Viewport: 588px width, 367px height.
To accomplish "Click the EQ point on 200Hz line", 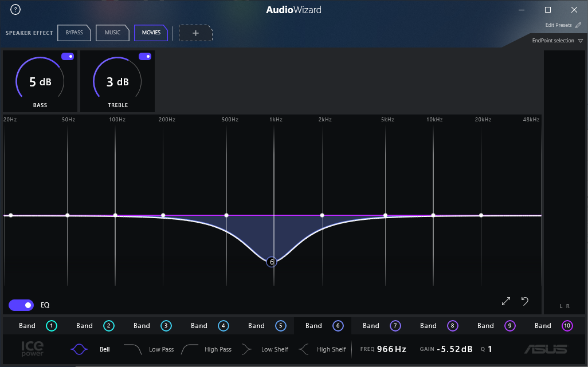I will 163,215.
